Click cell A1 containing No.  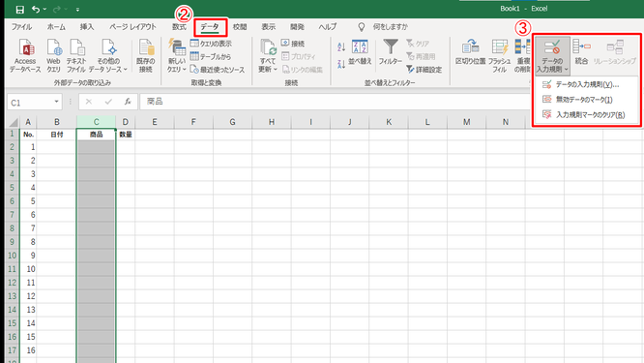pos(28,135)
